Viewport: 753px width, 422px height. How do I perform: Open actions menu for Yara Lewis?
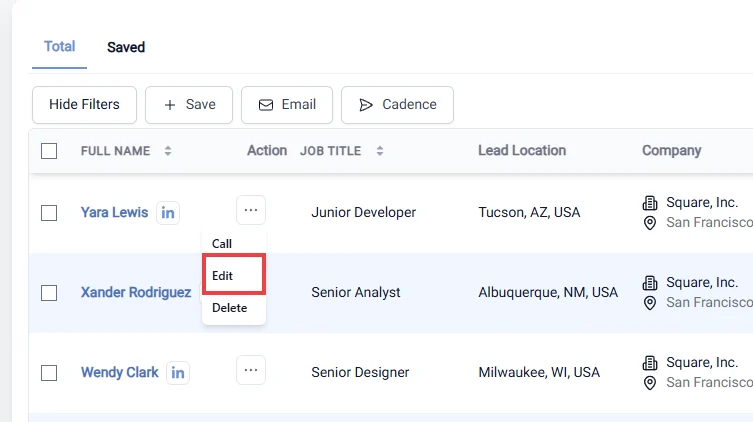(x=251, y=210)
